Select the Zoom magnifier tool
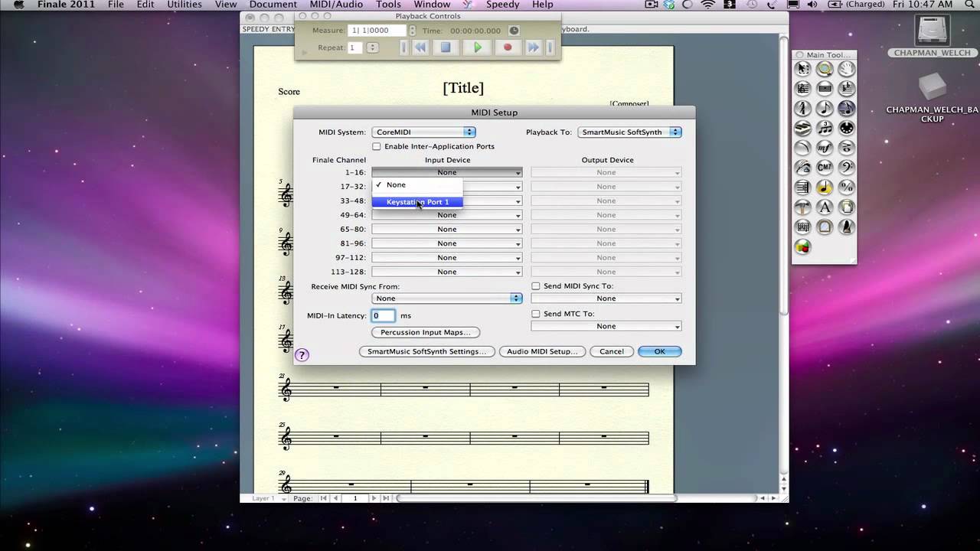The height and width of the screenshot is (551, 980). point(825,69)
